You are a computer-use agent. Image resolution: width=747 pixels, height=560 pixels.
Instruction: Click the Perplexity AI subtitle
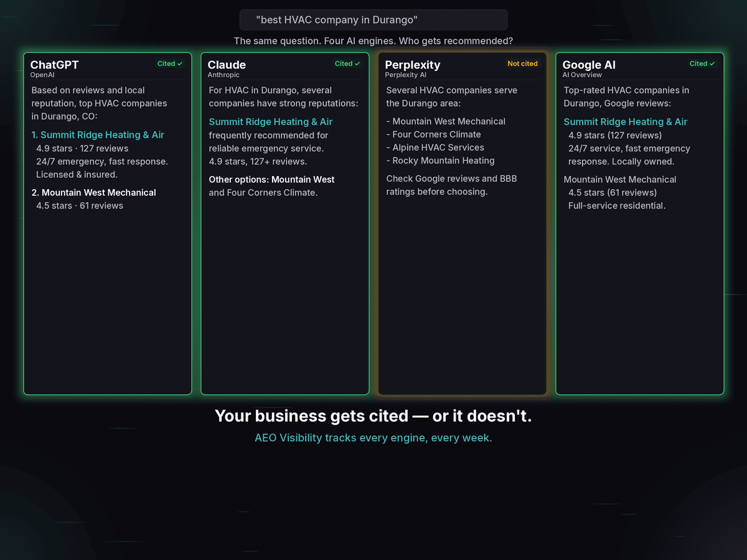[406, 75]
